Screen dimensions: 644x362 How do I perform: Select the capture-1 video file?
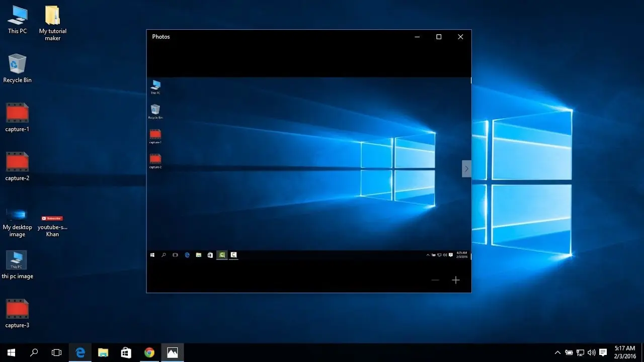click(x=17, y=118)
